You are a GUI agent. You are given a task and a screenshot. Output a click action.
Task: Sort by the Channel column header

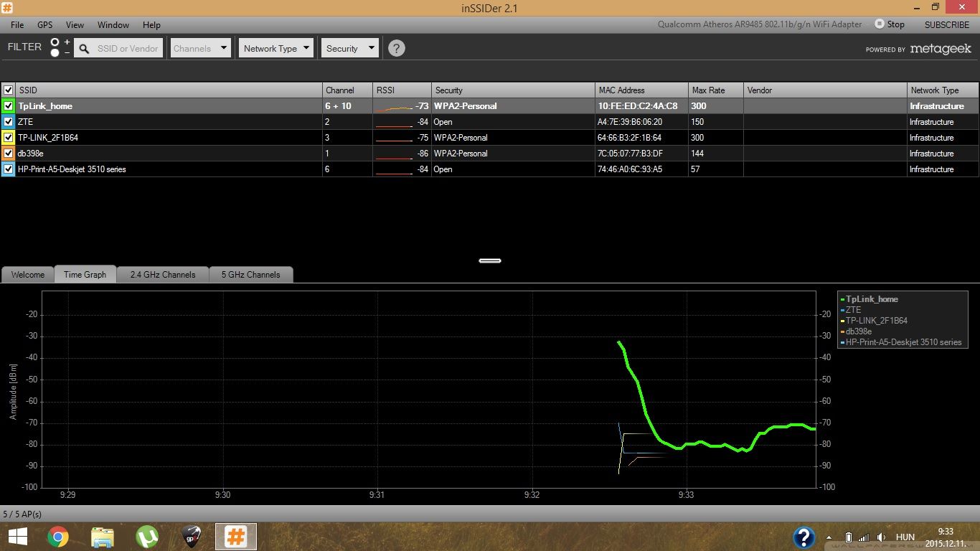point(347,90)
